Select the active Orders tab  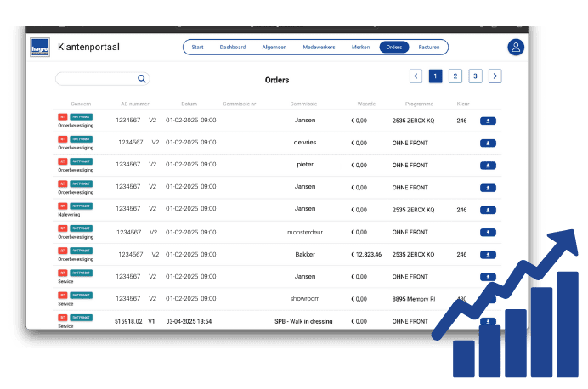coord(394,48)
